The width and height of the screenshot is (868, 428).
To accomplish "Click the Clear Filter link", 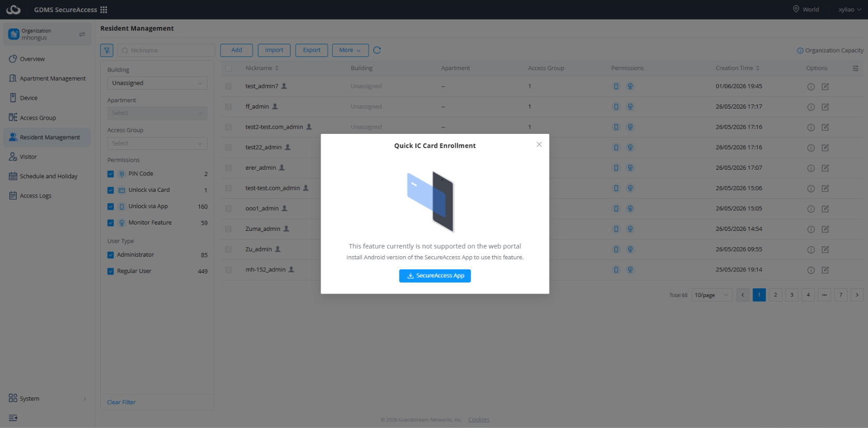I will pyautogui.click(x=121, y=402).
